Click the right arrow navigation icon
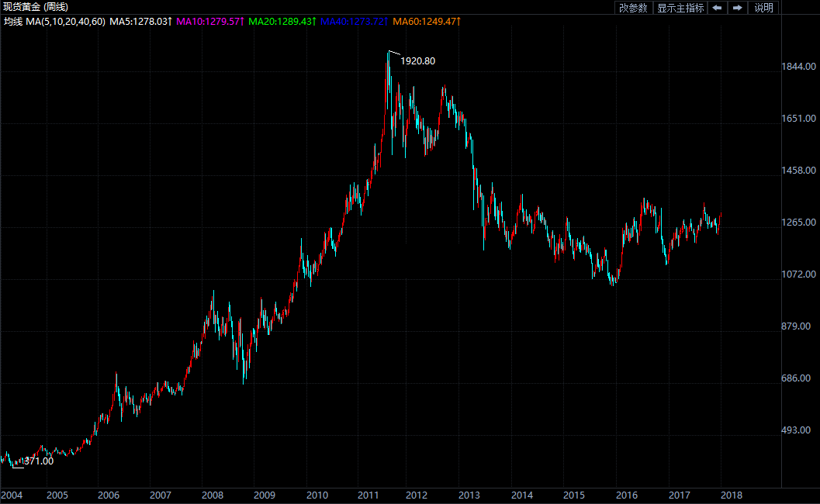Screen dimensions: 820x504 pyautogui.click(x=738, y=8)
